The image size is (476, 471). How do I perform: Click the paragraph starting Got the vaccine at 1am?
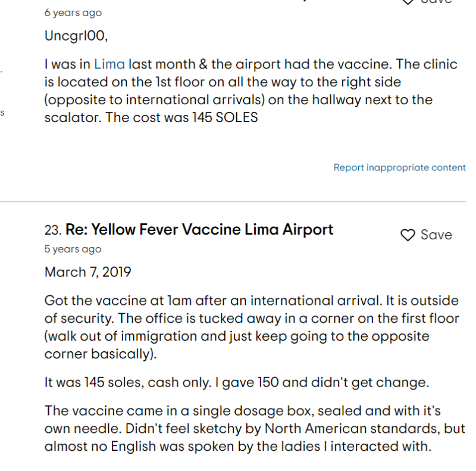(250, 327)
